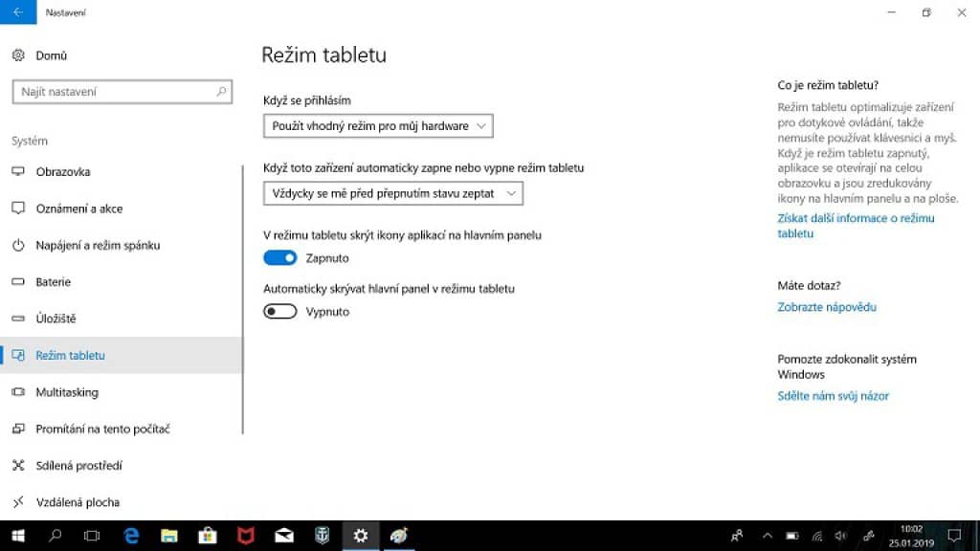Show hidden tray icons chevron
Image resolution: width=980 pixels, height=551 pixels.
click(x=768, y=536)
